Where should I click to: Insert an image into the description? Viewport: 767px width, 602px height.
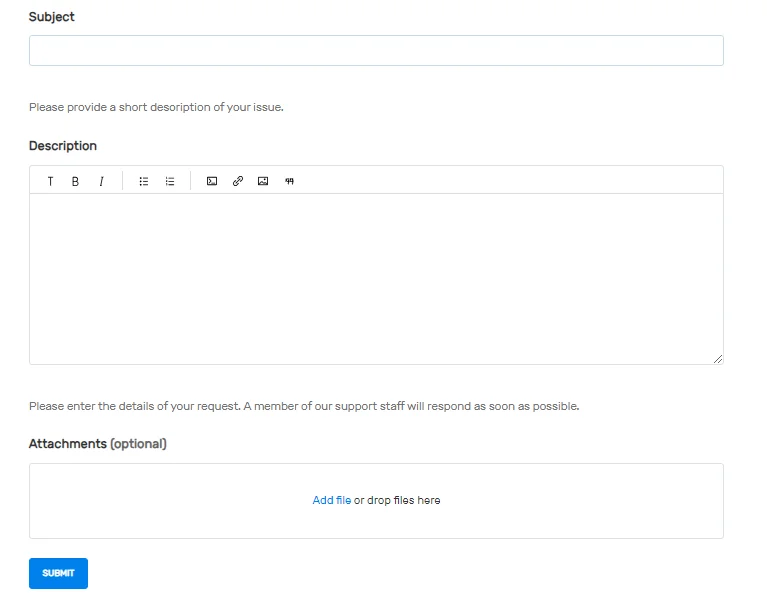tap(263, 181)
